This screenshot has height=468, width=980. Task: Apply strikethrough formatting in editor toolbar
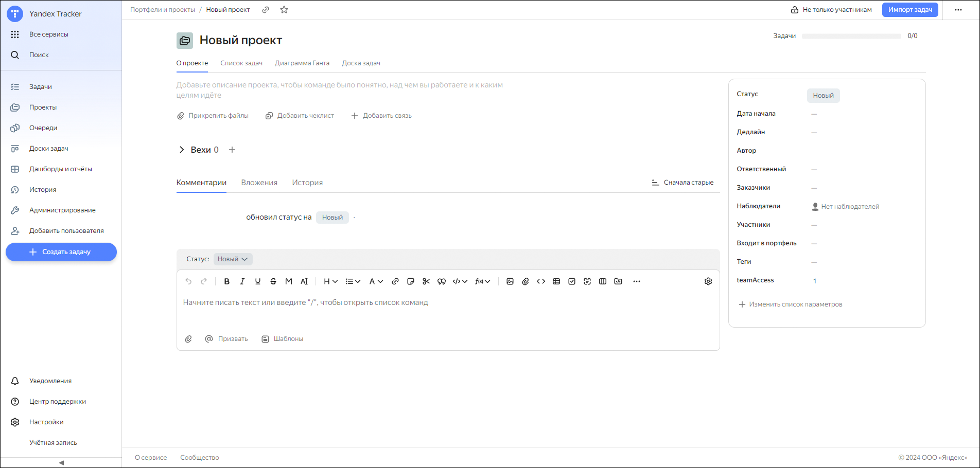coord(273,281)
